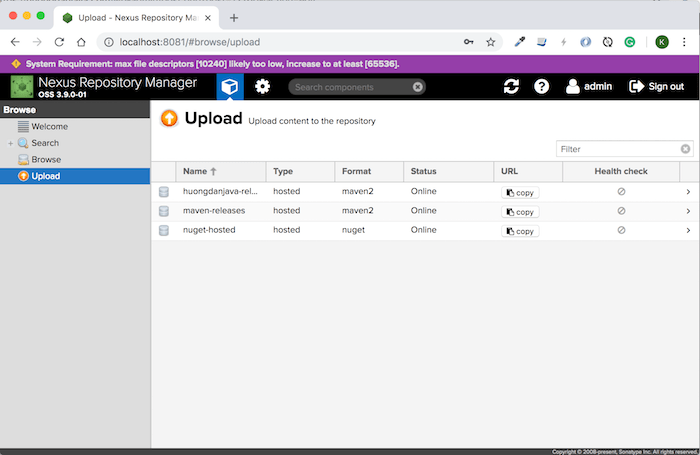Sort by the Format column header
This screenshot has width=700, height=455.
pyautogui.click(x=369, y=171)
